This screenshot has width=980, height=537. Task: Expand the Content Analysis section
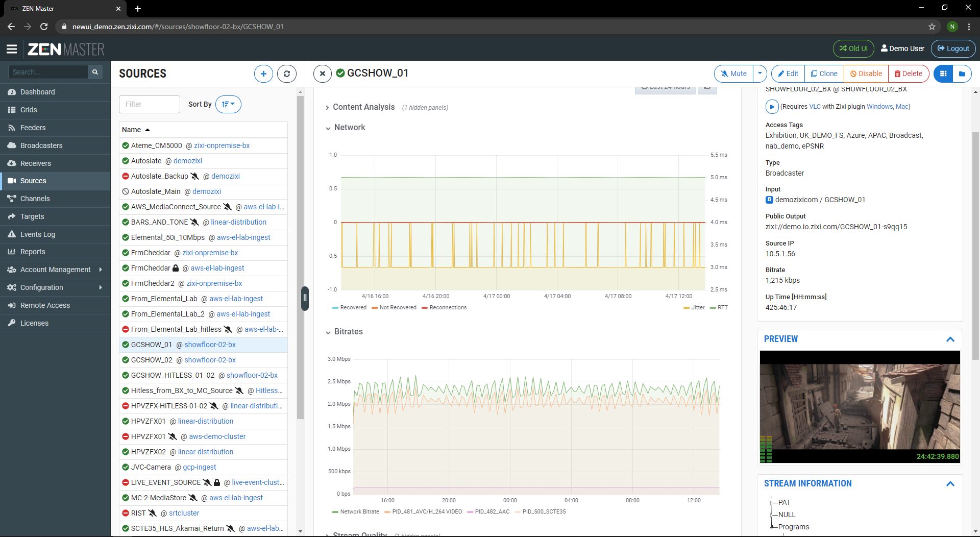pos(363,107)
